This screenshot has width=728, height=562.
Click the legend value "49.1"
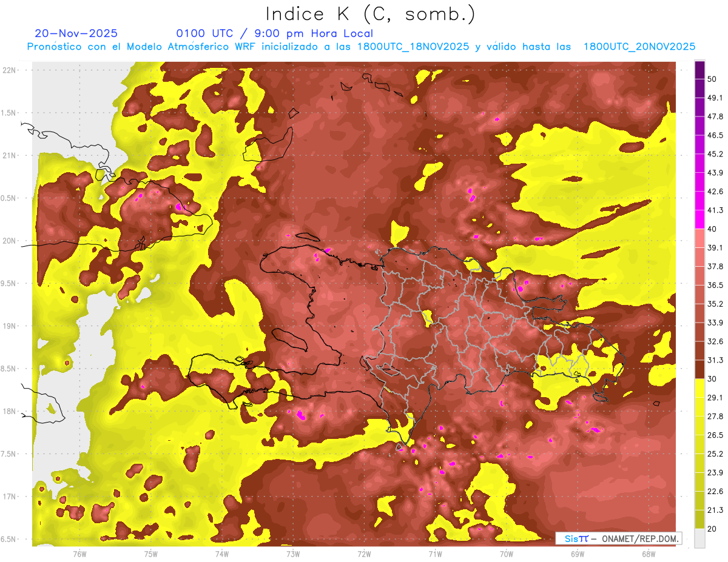point(715,98)
